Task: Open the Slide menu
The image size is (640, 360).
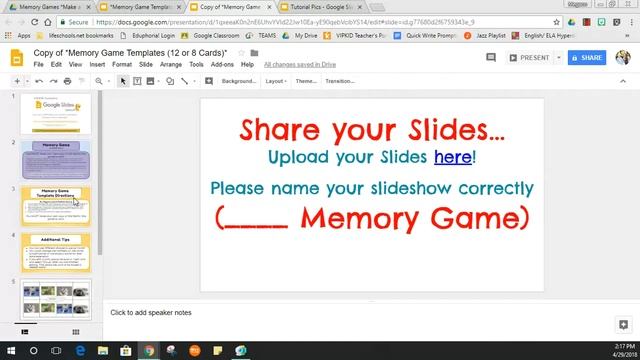Action: 146,64
